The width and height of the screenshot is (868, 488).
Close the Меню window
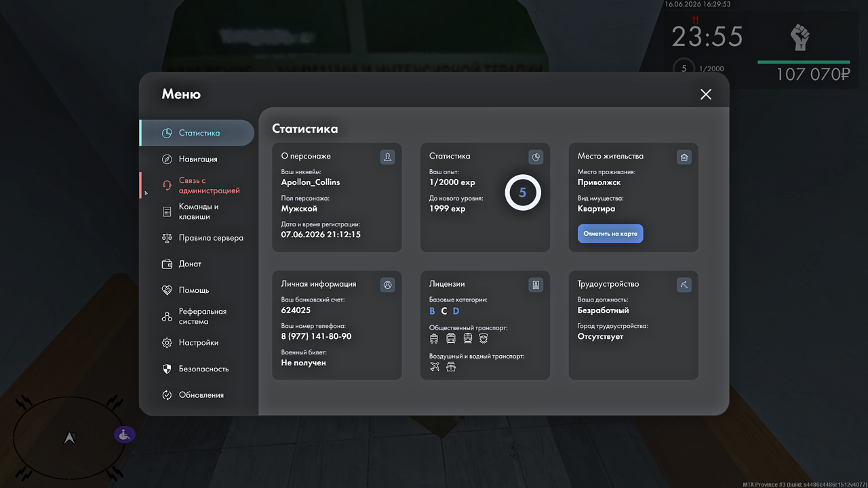tap(706, 94)
